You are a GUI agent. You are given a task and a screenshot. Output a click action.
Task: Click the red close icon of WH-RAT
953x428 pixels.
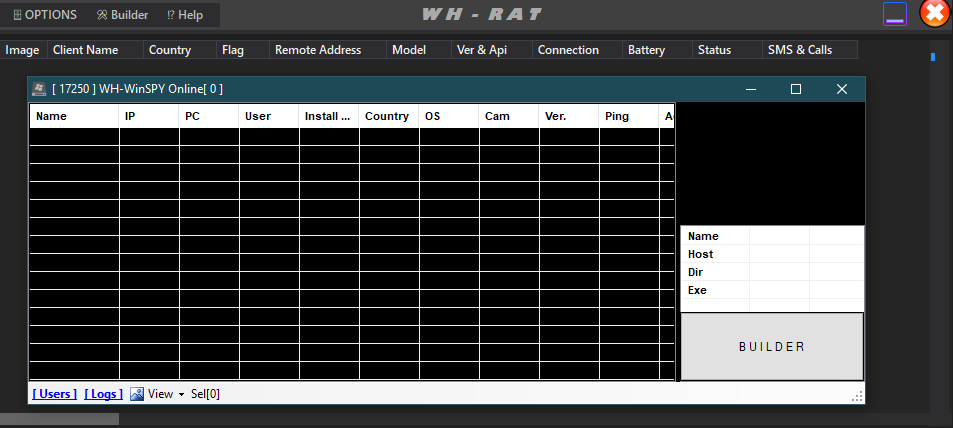click(934, 14)
